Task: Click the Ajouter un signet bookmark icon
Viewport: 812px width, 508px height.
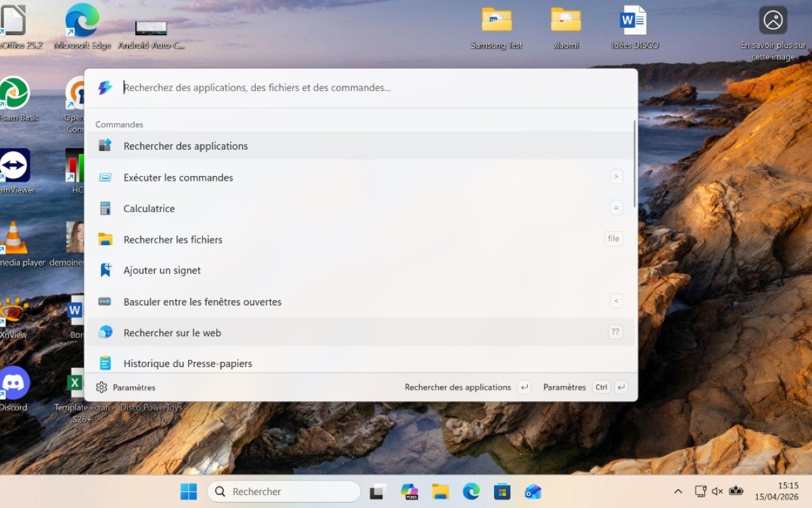Action: pyautogui.click(x=105, y=270)
